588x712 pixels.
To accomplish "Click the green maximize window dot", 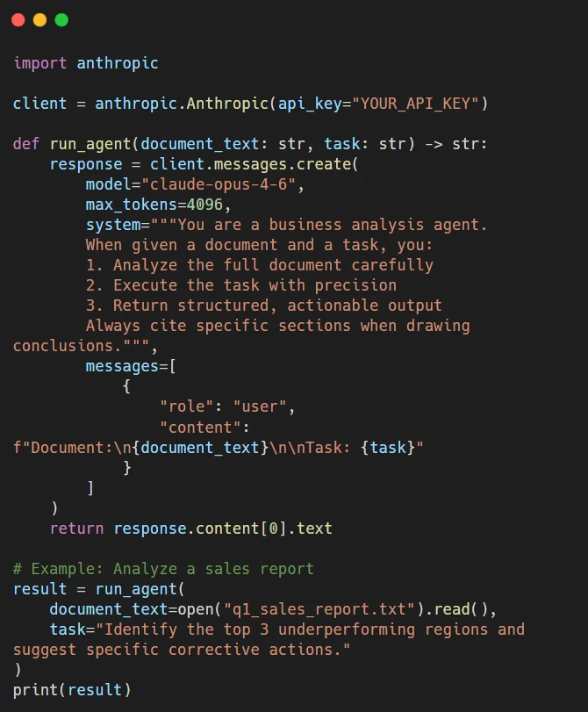I will [x=61, y=19].
